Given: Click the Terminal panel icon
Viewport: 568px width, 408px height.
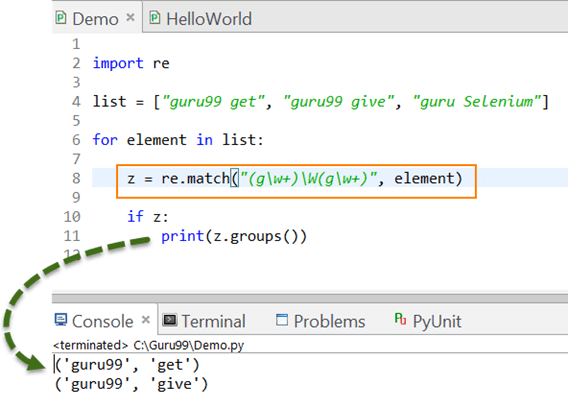Looking at the screenshot, I should 169,320.
